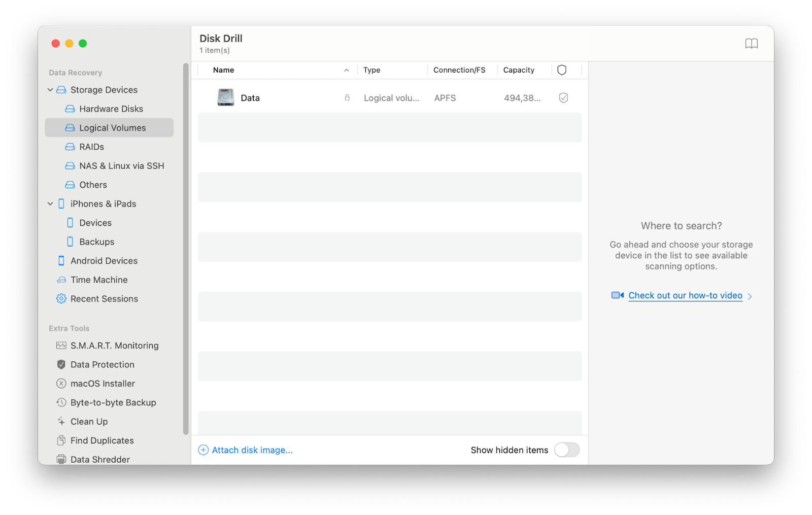Click the Name column sort arrow
Image resolution: width=812 pixels, height=515 pixels.
tap(347, 70)
